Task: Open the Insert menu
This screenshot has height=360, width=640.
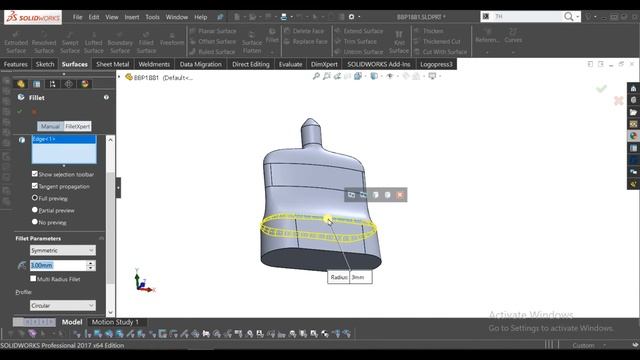Action: click(x=132, y=17)
